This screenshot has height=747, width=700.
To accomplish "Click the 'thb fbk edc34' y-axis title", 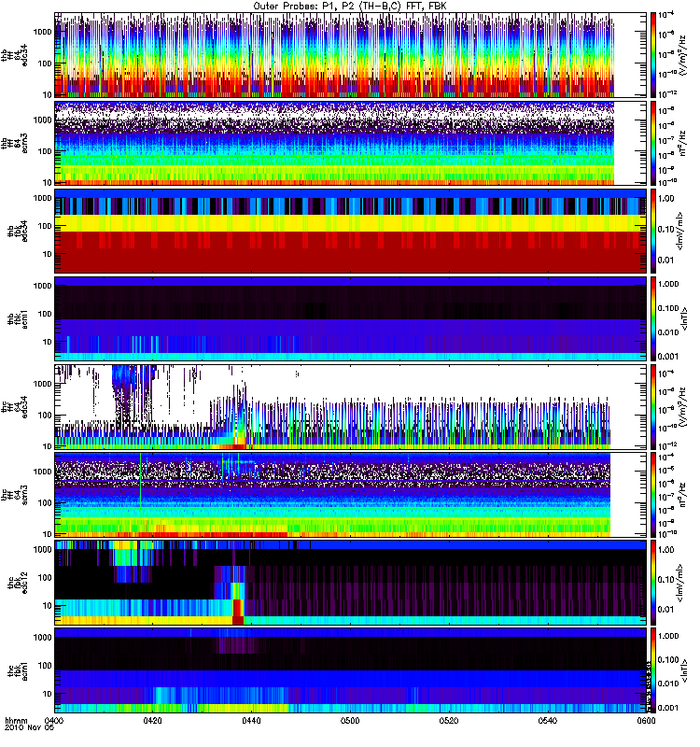I will click(17, 231).
